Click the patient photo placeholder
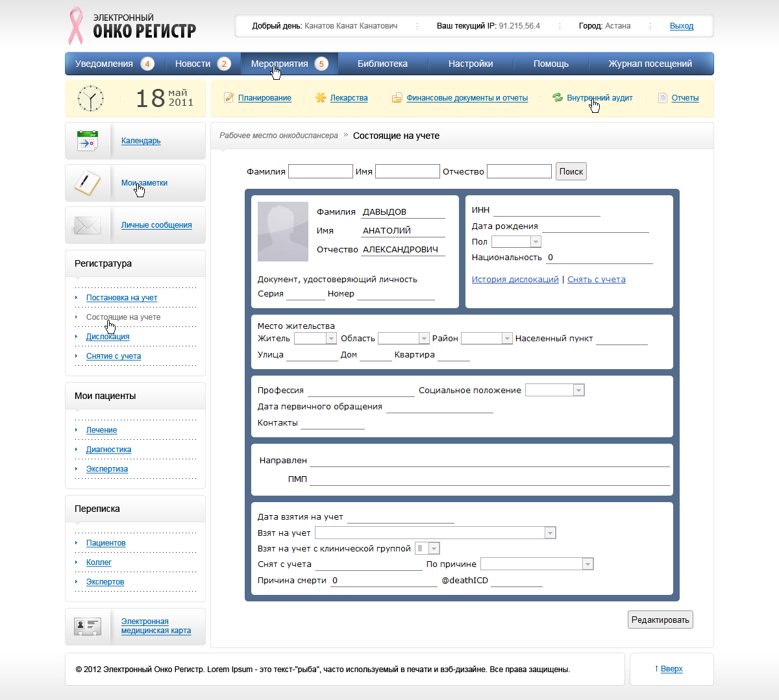Screen dimensions: 779x700 [x=283, y=232]
